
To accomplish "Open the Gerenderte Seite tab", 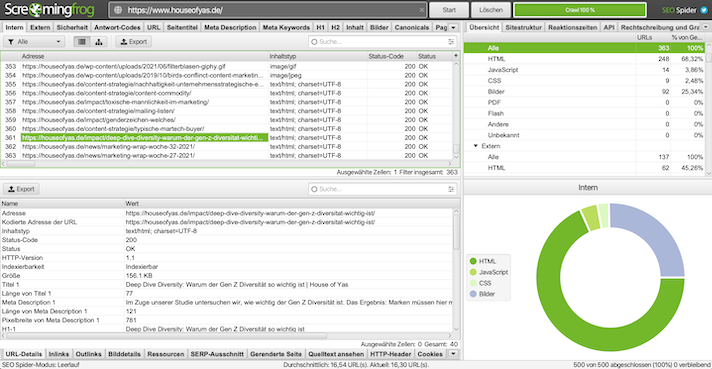I will tap(276, 354).
